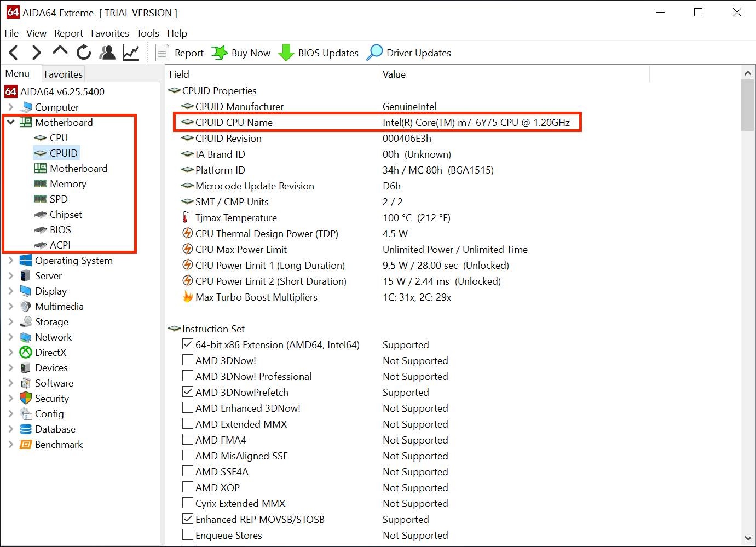Expand the Operating System tree node
Image resolution: width=756 pixels, height=547 pixels.
pos(11,261)
